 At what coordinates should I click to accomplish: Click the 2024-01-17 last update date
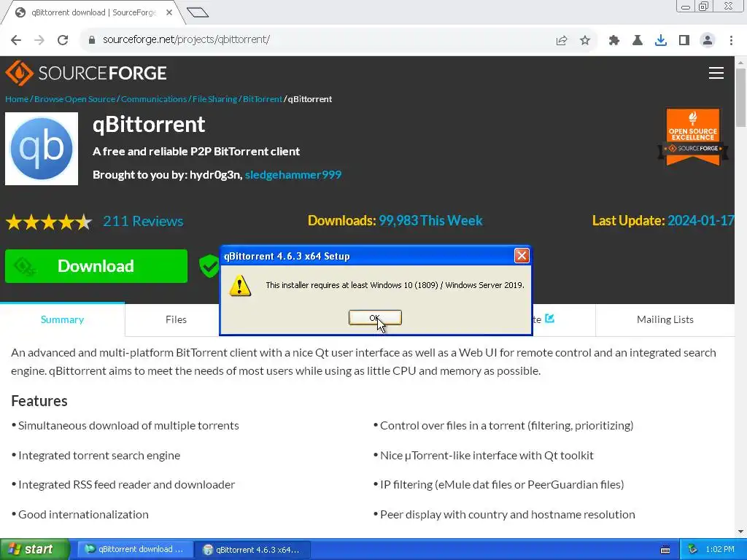pyautogui.click(x=701, y=220)
